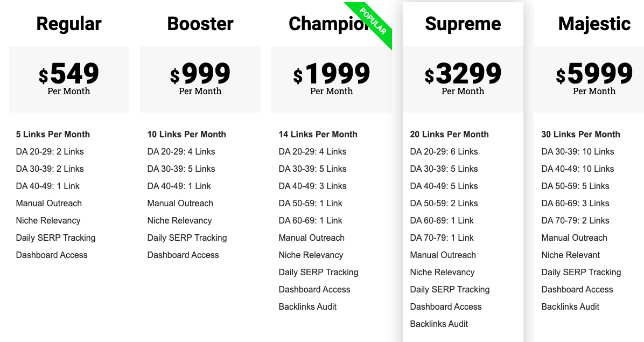The height and width of the screenshot is (342, 644).
Task: Click the $3299 Per Month price box
Action: (x=463, y=79)
